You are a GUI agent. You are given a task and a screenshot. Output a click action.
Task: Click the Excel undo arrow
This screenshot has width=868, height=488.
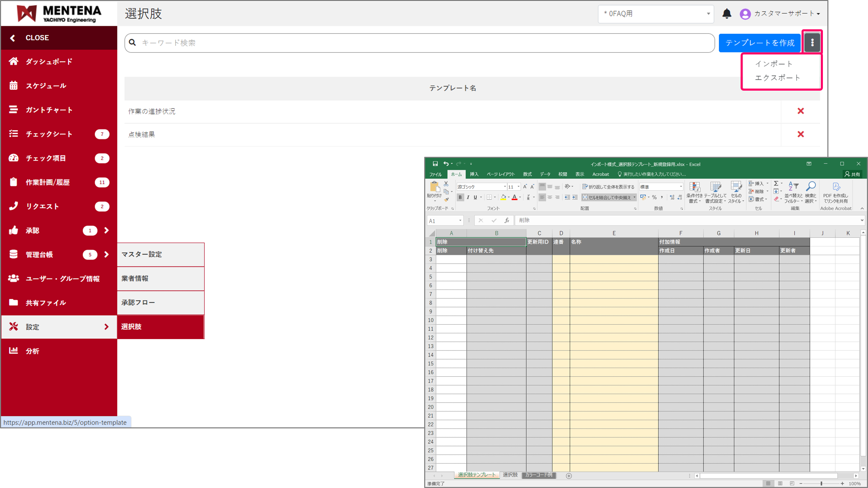(x=446, y=164)
